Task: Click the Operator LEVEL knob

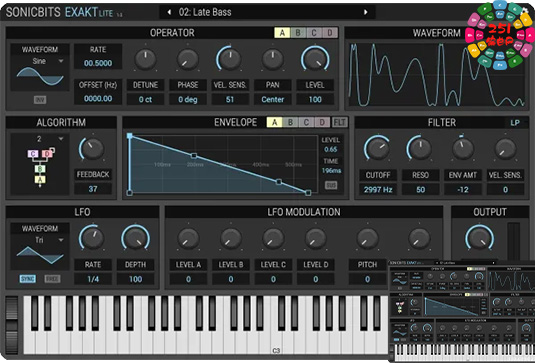Action: (315, 59)
